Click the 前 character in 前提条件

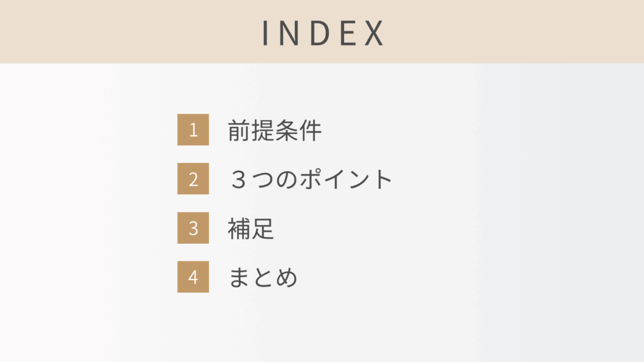(x=239, y=131)
